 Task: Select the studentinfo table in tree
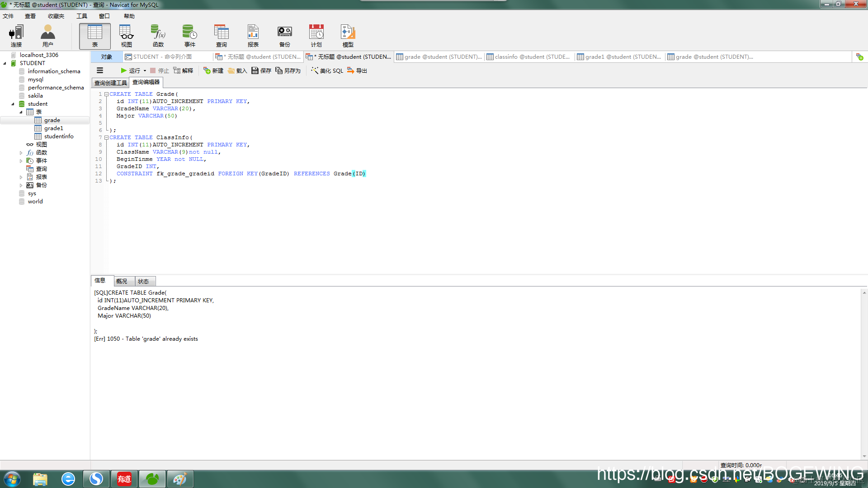[x=58, y=136]
